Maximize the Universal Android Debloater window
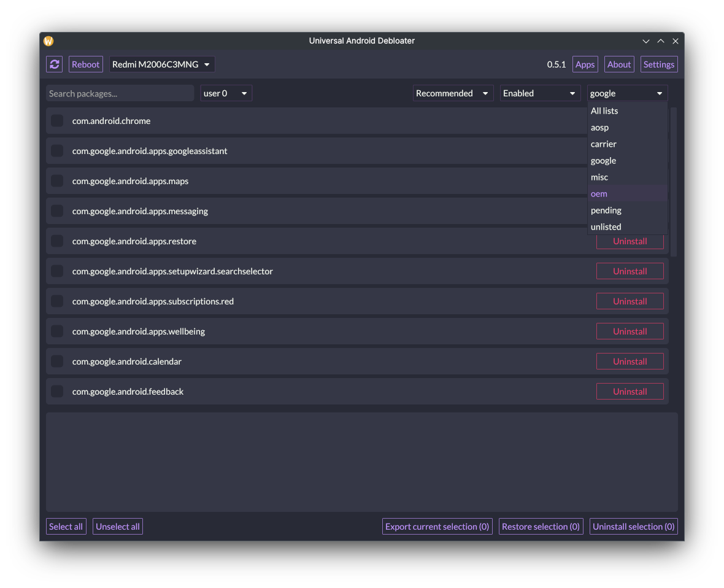The height and width of the screenshot is (588, 724). click(x=661, y=41)
